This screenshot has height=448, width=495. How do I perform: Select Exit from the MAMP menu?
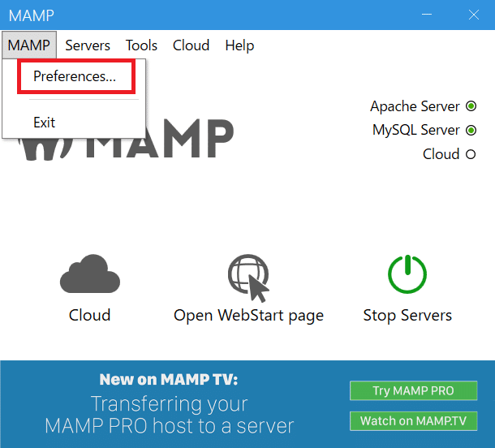pyautogui.click(x=44, y=123)
